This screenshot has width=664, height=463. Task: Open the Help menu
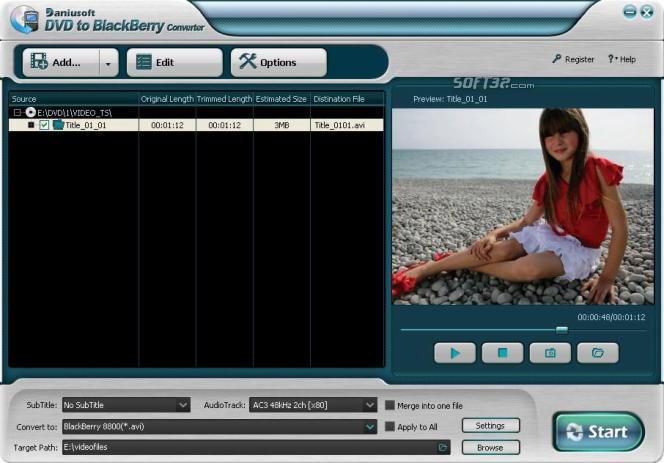(x=622, y=59)
